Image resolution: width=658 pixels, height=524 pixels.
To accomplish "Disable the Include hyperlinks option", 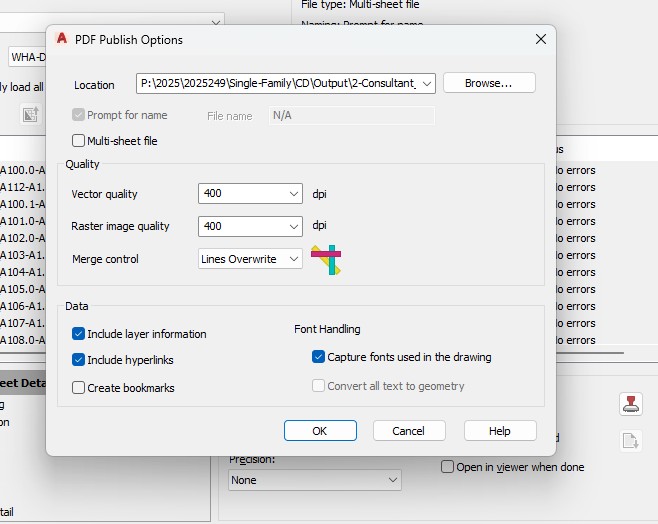I will [79, 360].
